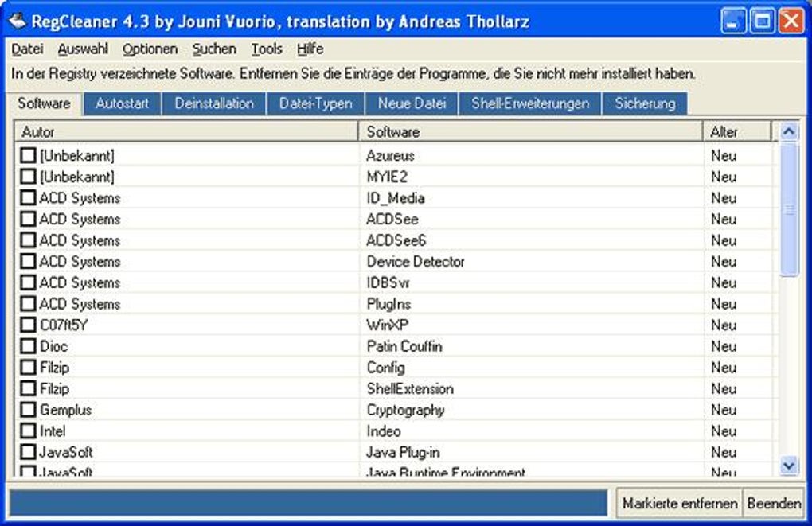
Task: Select the MYIE2 software entry text
Action: pos(387,177)
